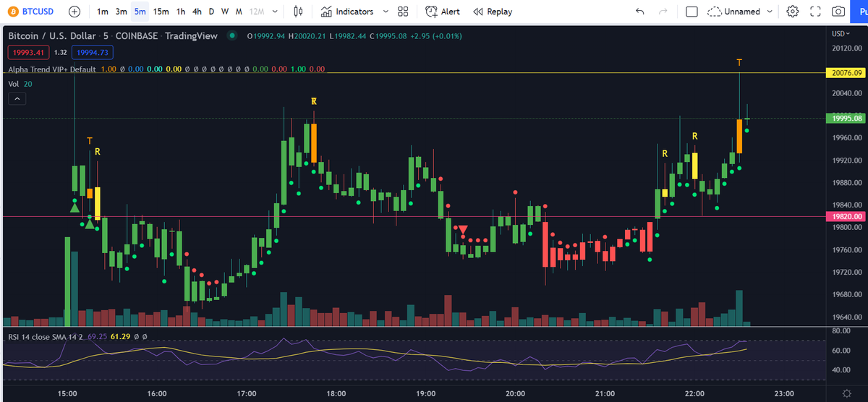Click the blue Publish button
Viewport: 868px width, 402px height.
861,12
